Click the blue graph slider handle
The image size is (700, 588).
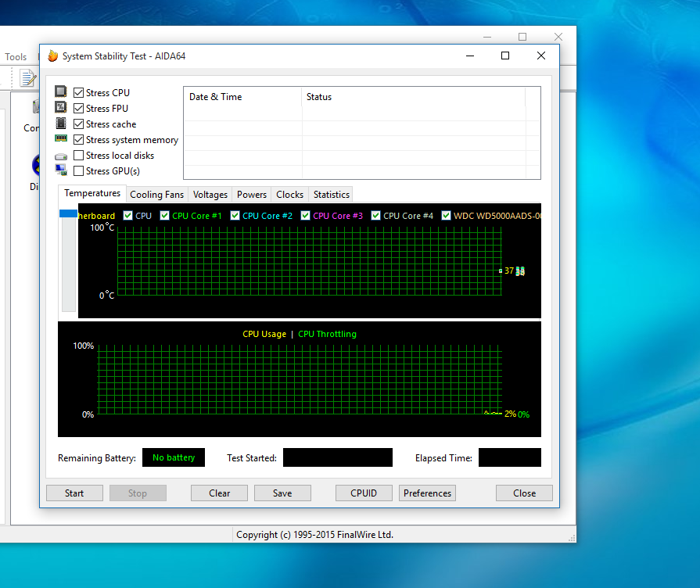pos(68,214)
